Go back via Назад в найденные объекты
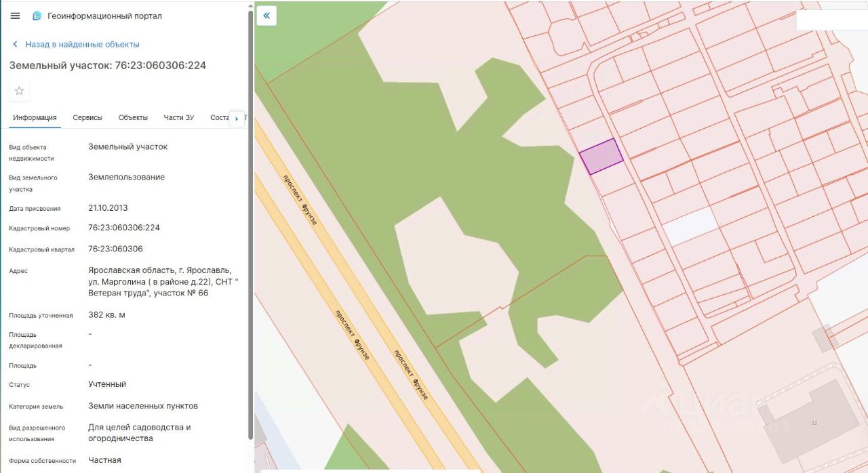 [82, 44]
